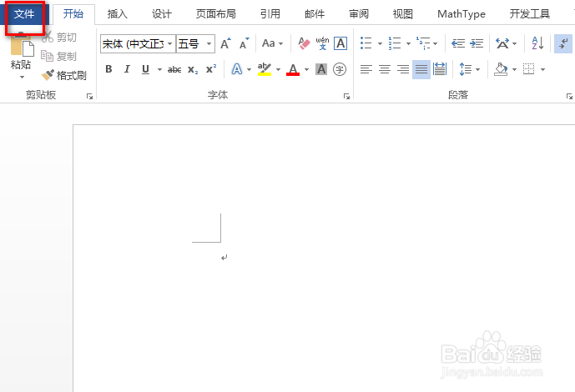Open the bullet list dropdown arrow
This screenshot has width=575, height=392.
coord(380,43)
